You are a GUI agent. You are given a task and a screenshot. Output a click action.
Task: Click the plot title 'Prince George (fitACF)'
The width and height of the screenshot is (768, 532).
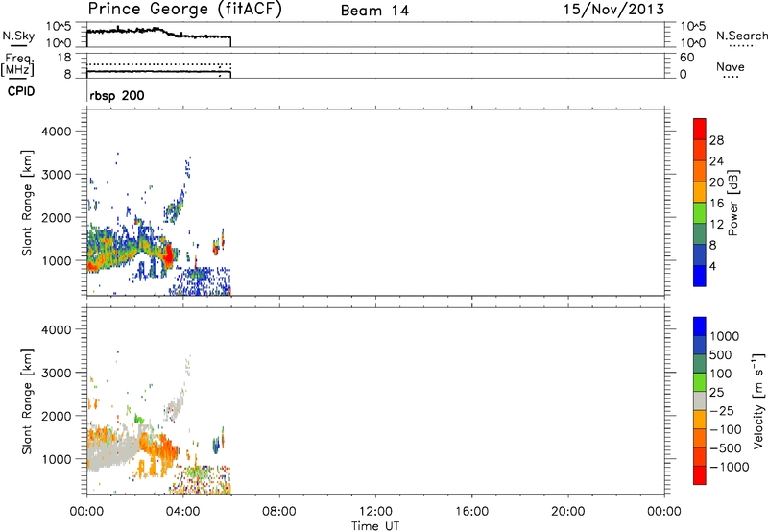click(185, 9)
